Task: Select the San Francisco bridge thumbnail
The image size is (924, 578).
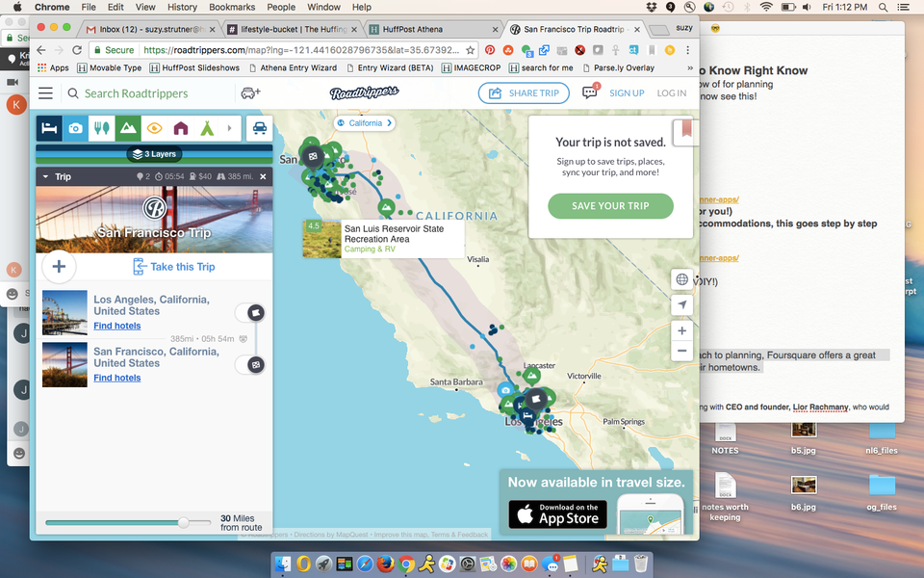Action: coord(64,364)
